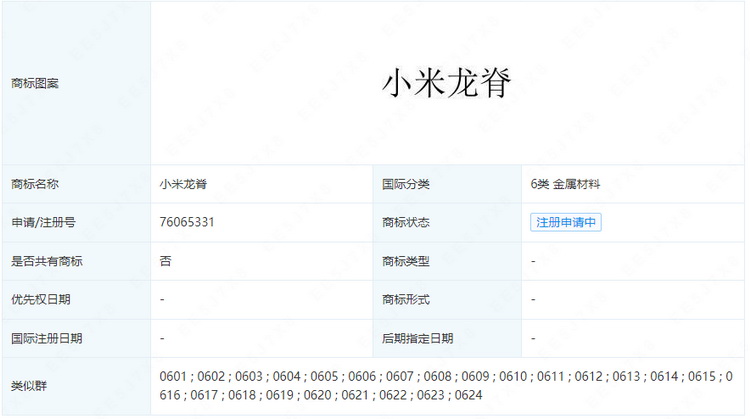The height and width of the screenshot is (419, 750).
Task: Select the 商标状态 label
Action: [x=406, y=222]
